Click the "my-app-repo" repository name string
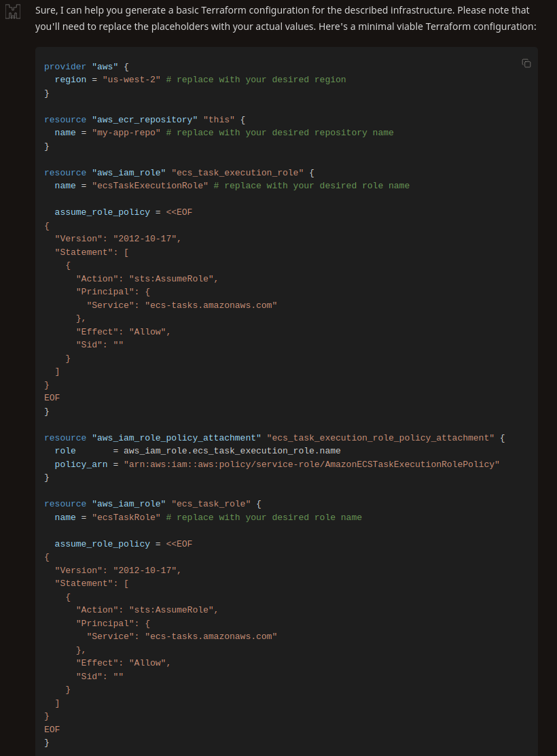The height and width of the screenshot is (756, 557). 126,133
